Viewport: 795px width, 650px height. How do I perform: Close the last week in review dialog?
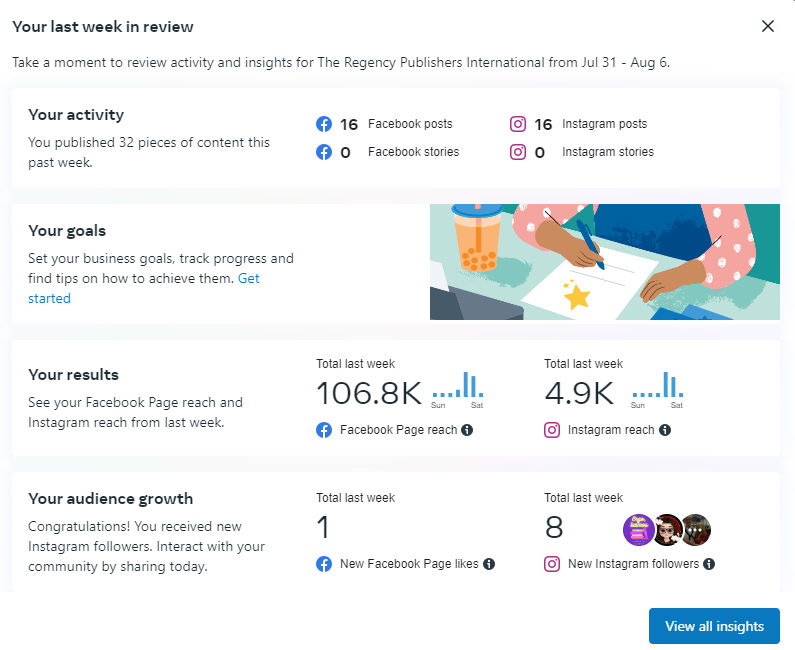click(x=768, y=26)
